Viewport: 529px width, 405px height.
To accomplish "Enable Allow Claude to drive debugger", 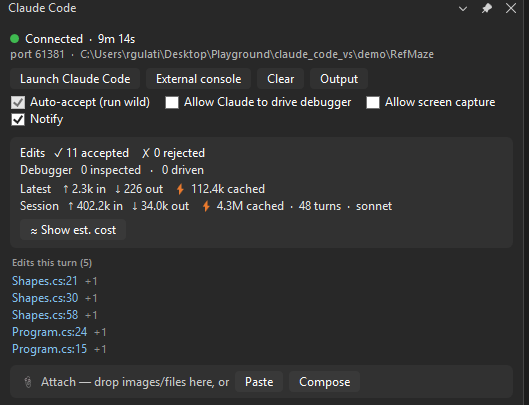I will (172, 102).
